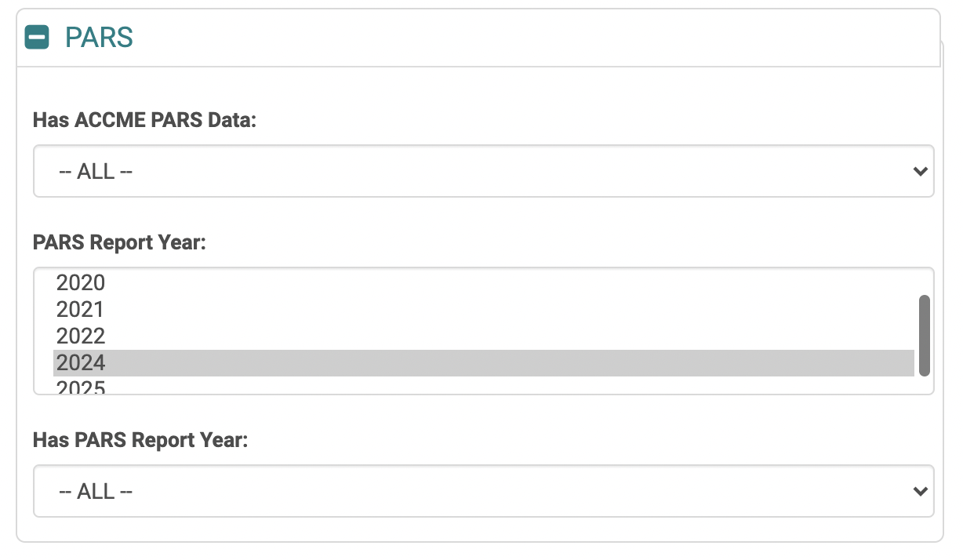Click the Has ACCME PARS Data chevron arrow
The image size is (963, 560).
coord(921,171)
